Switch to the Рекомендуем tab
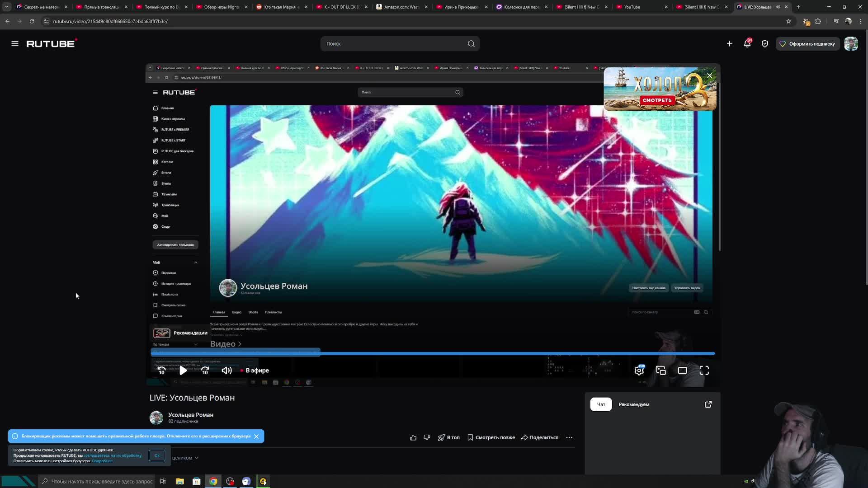Screen dimensions: 868x488 (634, 404)
